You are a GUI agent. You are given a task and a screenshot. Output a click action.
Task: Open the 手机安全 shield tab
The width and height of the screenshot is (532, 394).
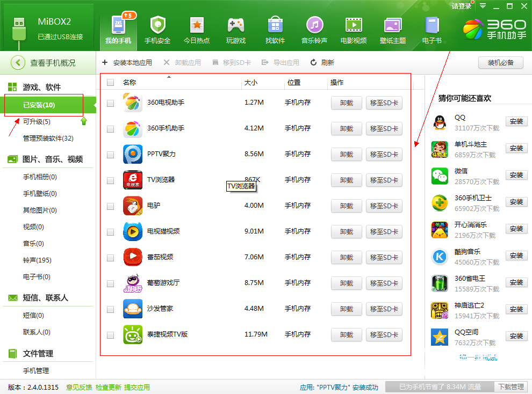coord(157,30)
